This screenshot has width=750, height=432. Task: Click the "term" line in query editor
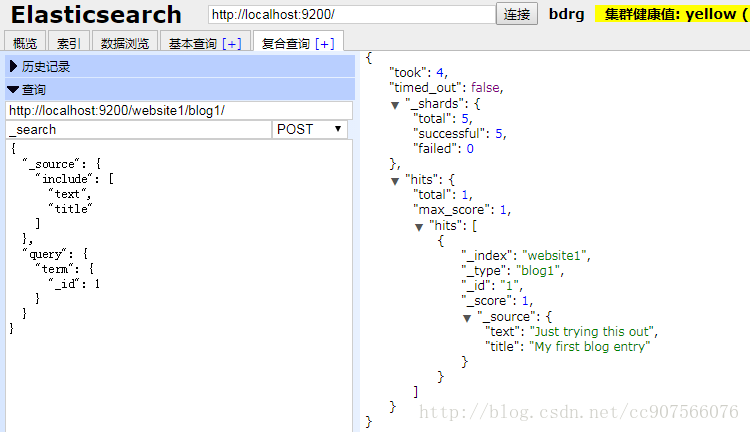pos(65,269)
